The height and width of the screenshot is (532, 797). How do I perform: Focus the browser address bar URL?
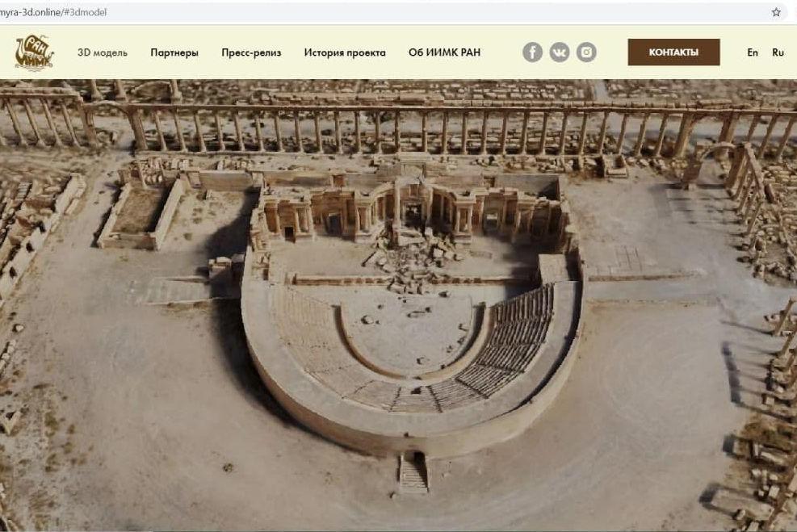click(x=53, y=12)
